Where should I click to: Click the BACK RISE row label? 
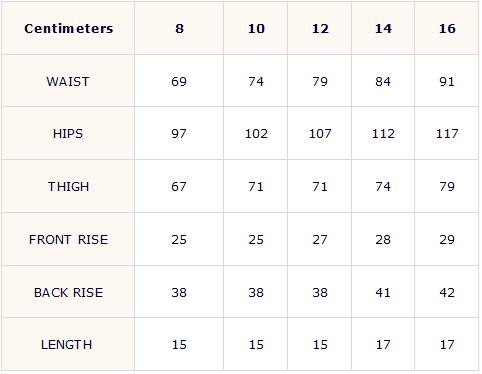[68, 292]
